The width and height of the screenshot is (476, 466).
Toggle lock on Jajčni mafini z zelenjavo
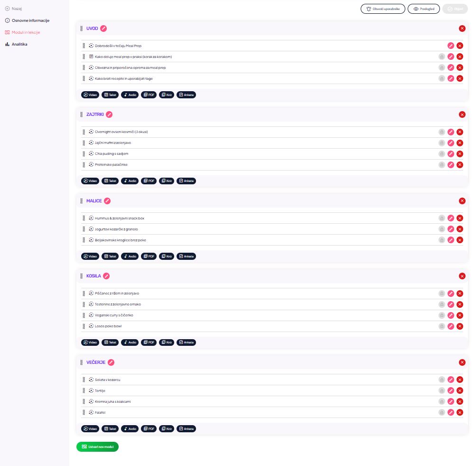442,143
